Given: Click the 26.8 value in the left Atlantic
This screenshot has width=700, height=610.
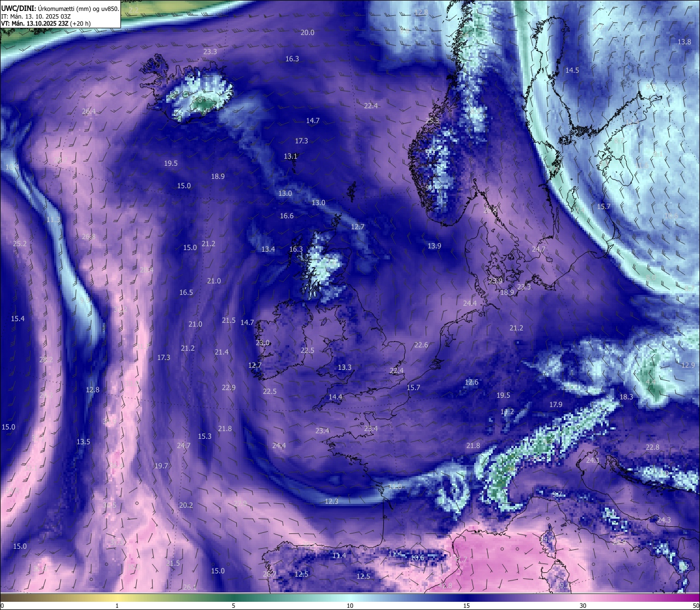Looking at the screenshot, I should 89,237.
